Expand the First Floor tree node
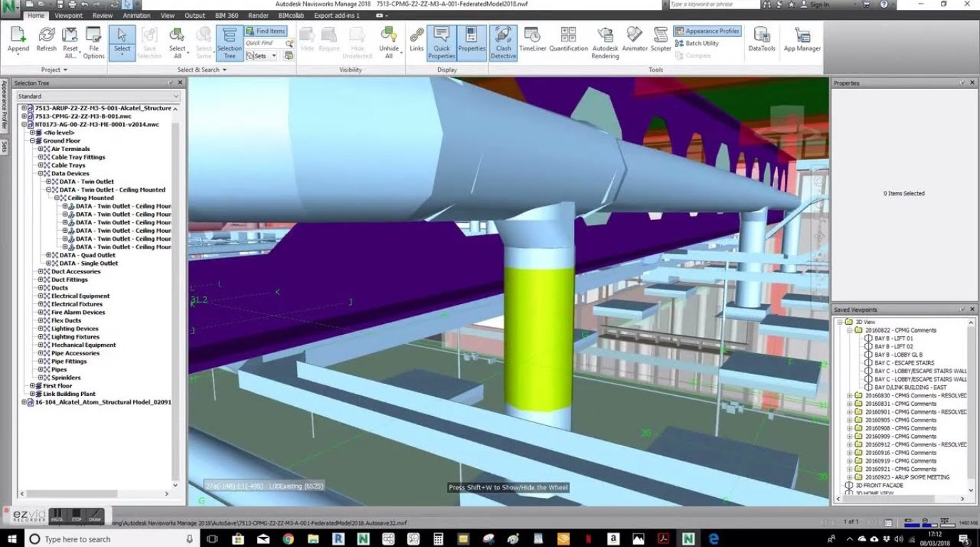The image size is (980, 547). (32, 386)
